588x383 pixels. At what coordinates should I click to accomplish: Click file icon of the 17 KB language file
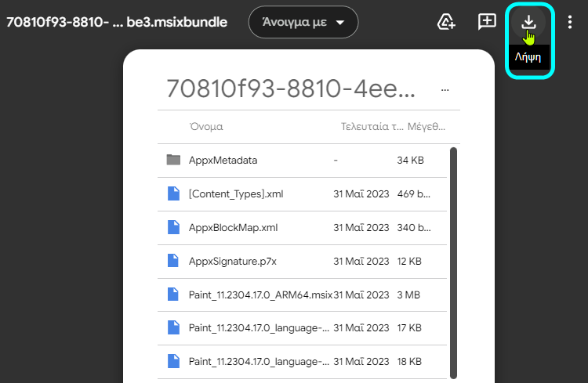click(x=173, y=327)
